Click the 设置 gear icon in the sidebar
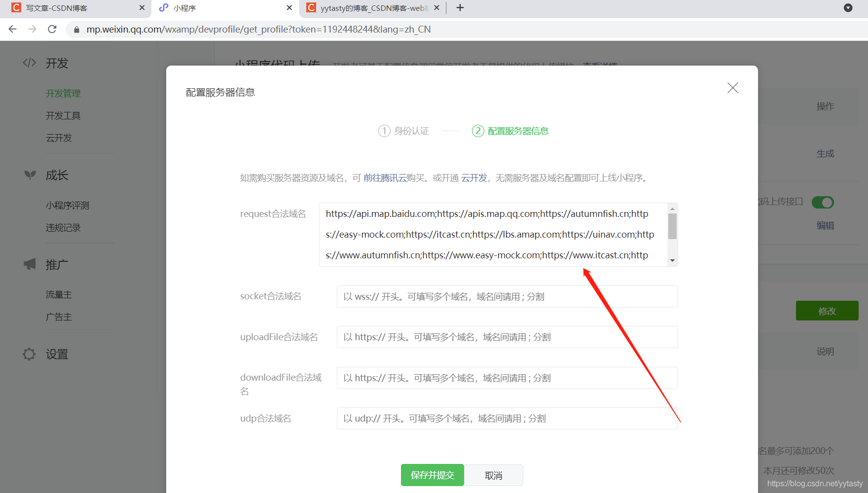 pos(30,354)
